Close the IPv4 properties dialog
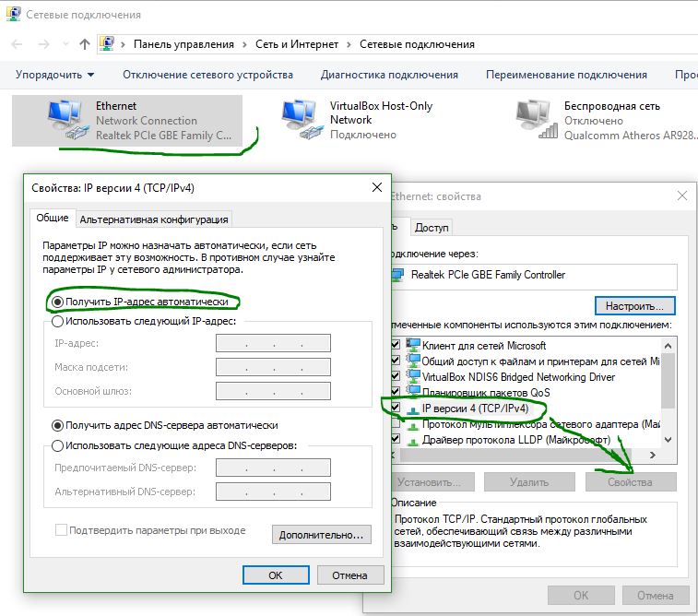 click(x=376, y=187)
